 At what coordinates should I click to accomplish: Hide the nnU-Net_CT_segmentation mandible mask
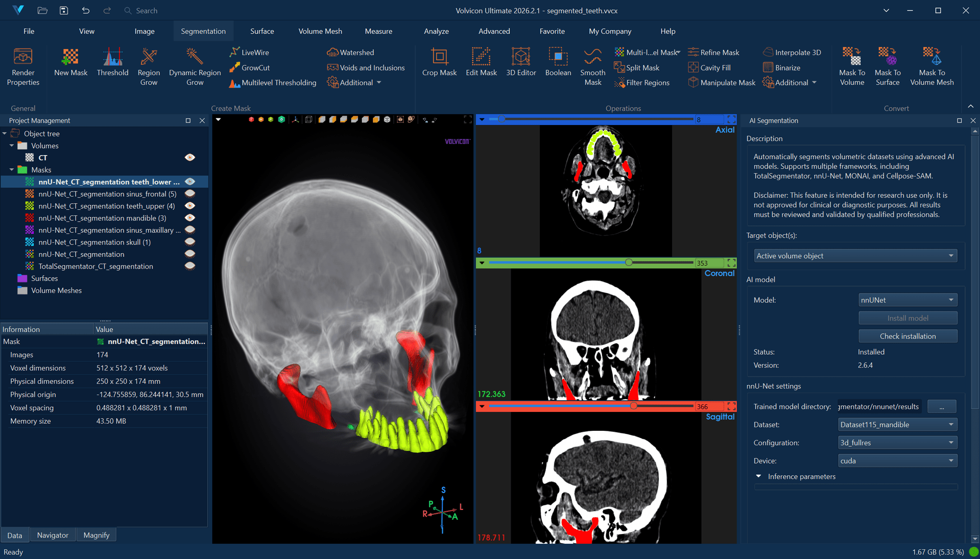coord(189,218)
